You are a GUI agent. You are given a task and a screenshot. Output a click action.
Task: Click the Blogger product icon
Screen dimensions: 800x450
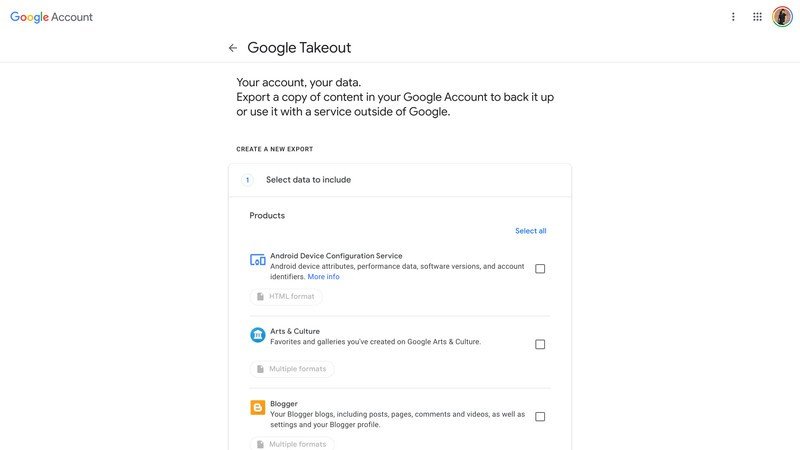tap(258, 408)
